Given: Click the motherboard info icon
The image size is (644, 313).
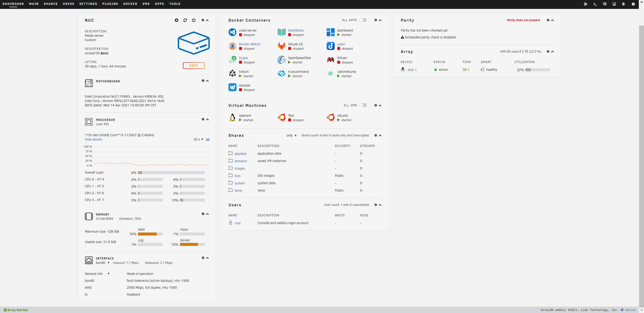Looking at the screenshot, I should (x=203, y=81).
